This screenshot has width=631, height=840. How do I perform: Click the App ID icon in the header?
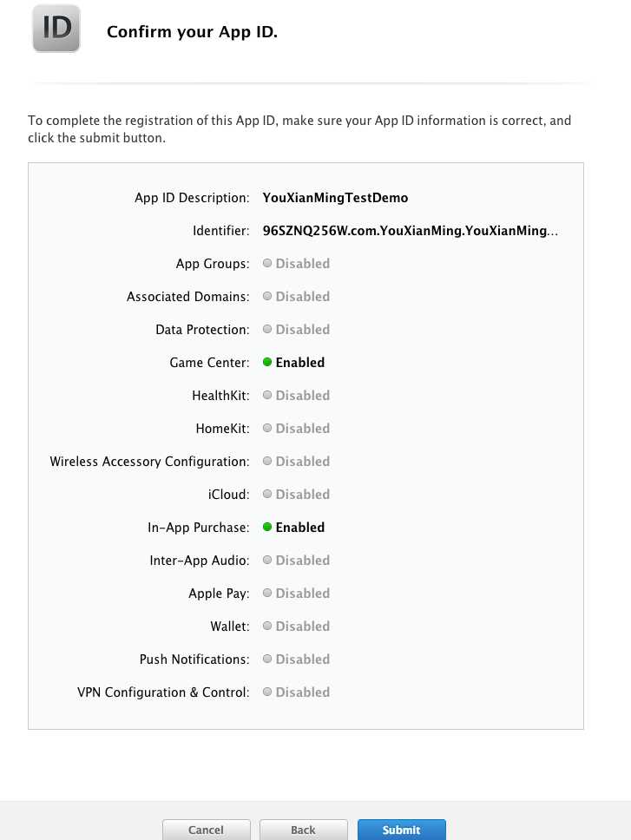point(56,29)
